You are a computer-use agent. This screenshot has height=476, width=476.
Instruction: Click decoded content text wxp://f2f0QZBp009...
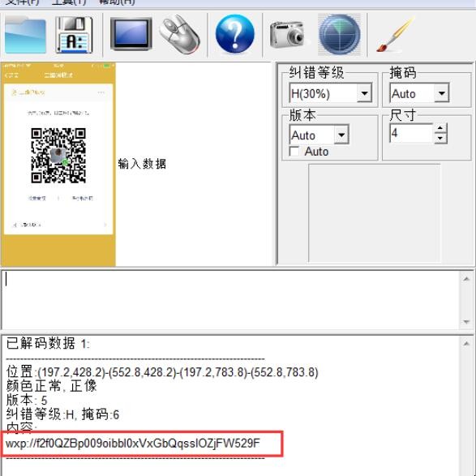[133, 444]
